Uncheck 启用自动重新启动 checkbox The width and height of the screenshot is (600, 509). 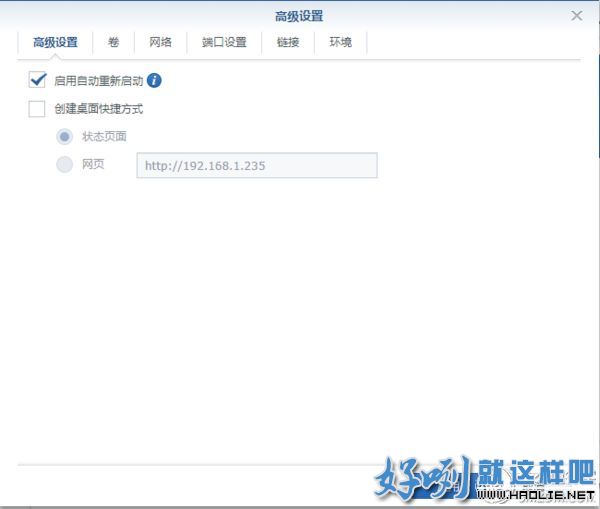(x=37, y=80)
